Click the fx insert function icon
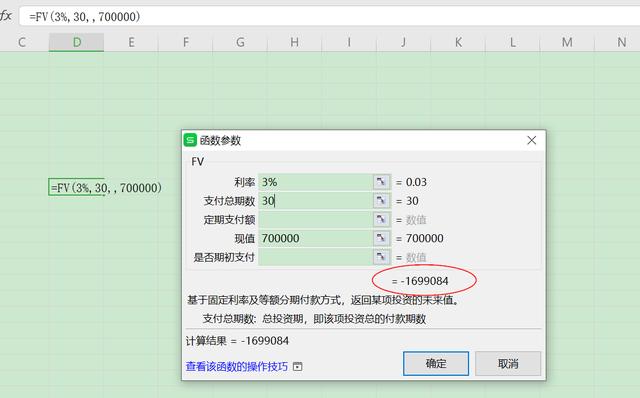Viewport: 640px width, 398px height. 6,16
